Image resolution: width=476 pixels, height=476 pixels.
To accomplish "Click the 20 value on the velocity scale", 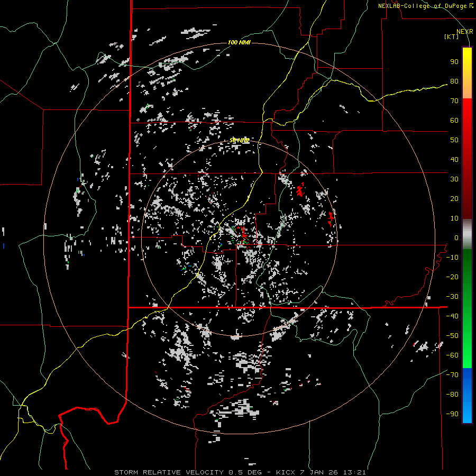I will tap(454, 198).
